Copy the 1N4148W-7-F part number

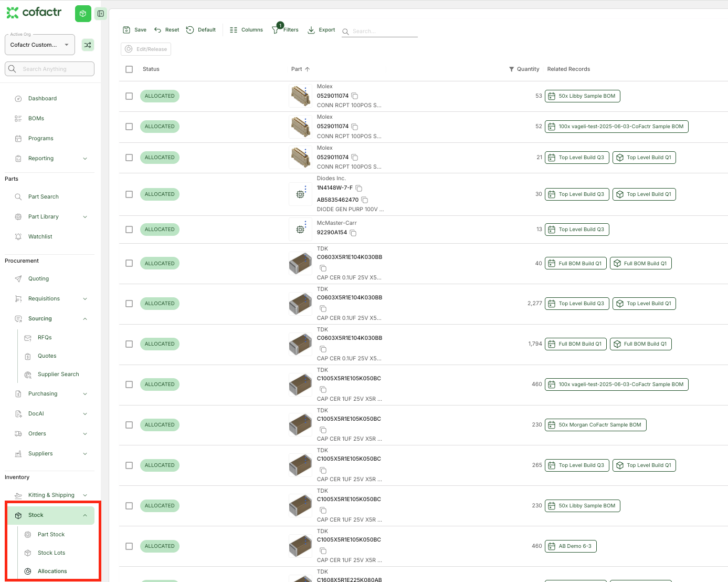pyautogui.click(x=359, y=188)
